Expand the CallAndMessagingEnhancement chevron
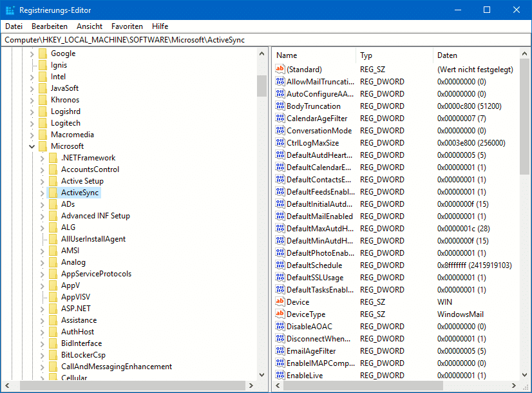Viewport: 532px width, 393px height. point(42,367)
